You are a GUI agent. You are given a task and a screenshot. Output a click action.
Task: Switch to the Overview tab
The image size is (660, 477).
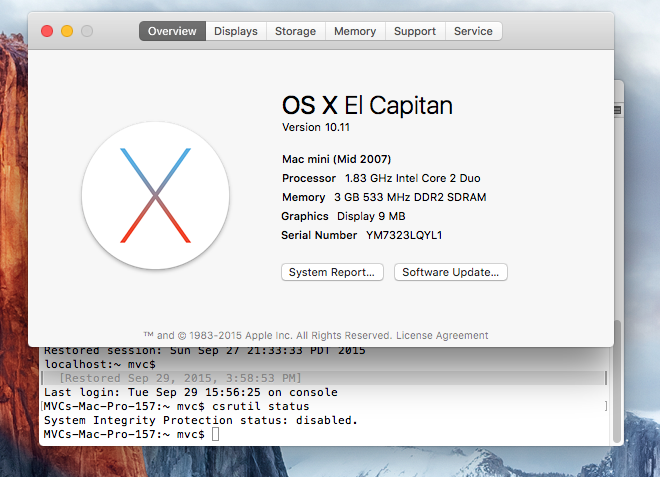point(172,31)
